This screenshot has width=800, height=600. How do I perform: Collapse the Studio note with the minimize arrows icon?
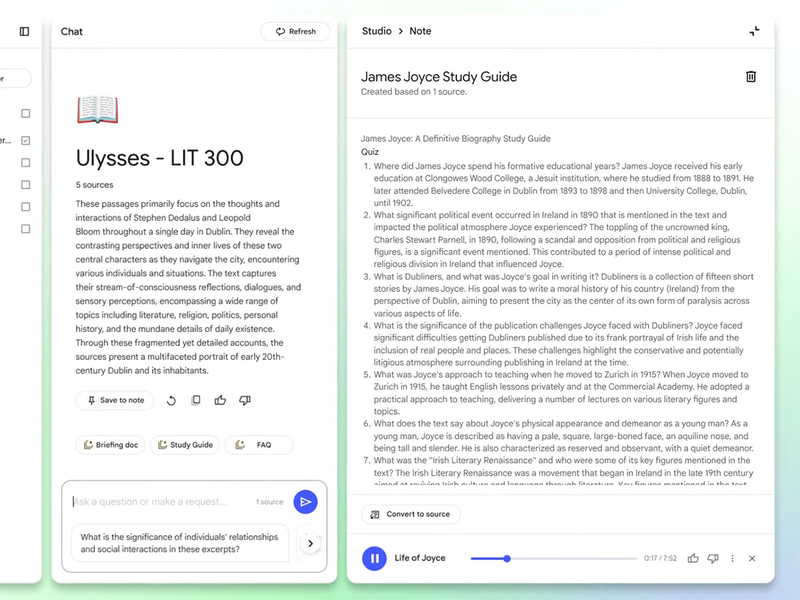point(754,31)
